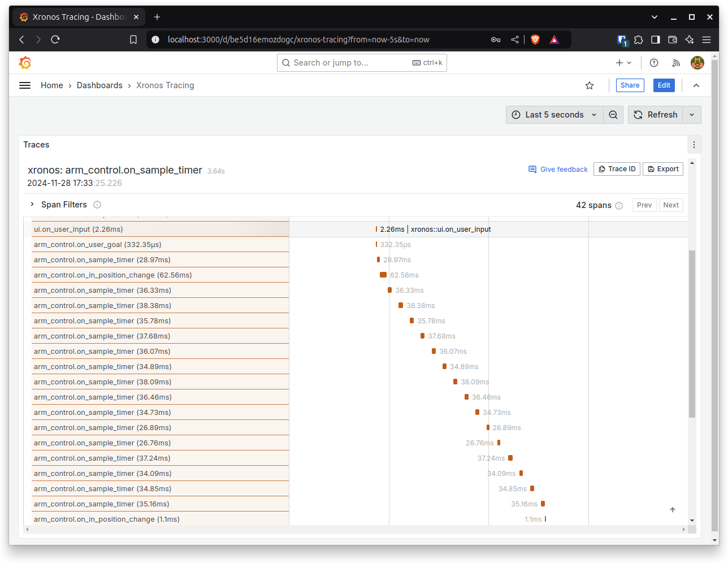728x563 pixels.
Task: Go back in the browser
Action: pyautogui.click(x=21, y=40)
